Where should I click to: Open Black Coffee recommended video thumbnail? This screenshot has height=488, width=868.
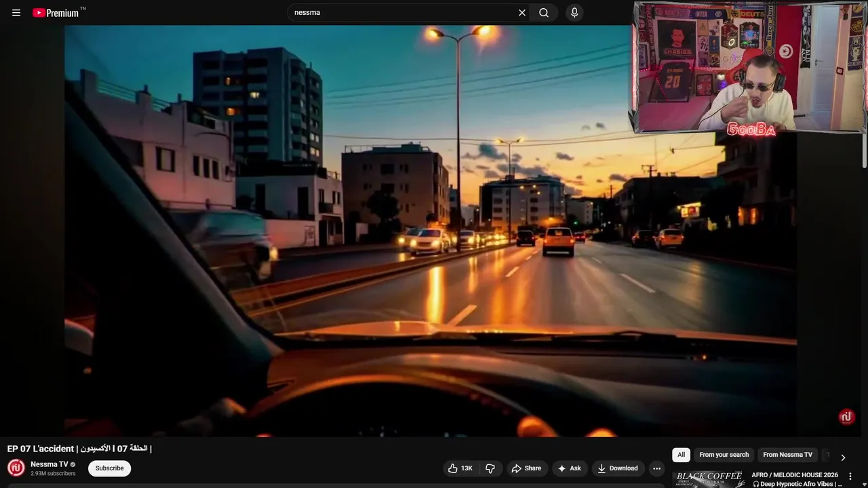[709, 479]
